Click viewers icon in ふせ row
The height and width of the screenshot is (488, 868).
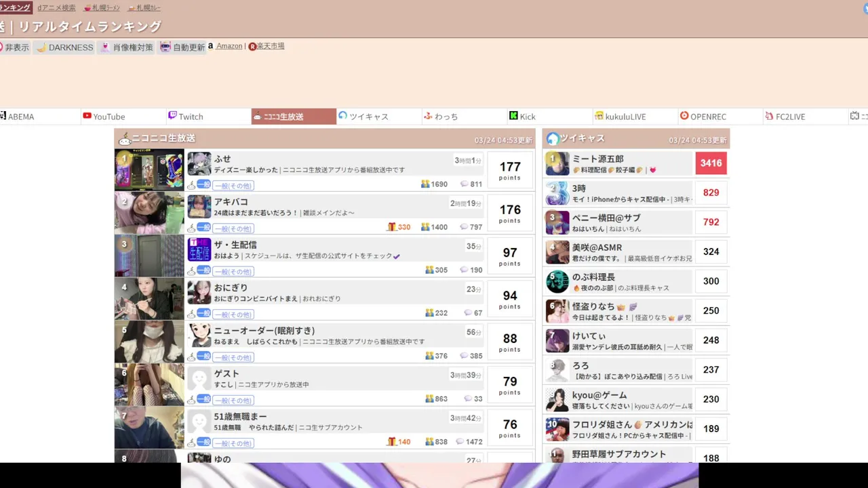pyautogui.click(x=425, y=184)
